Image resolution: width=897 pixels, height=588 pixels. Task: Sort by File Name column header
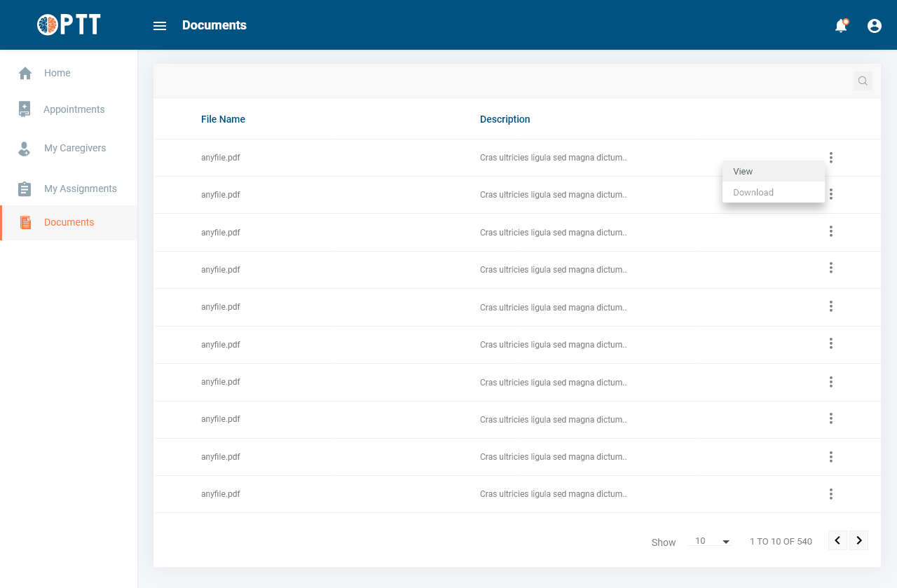223,119
